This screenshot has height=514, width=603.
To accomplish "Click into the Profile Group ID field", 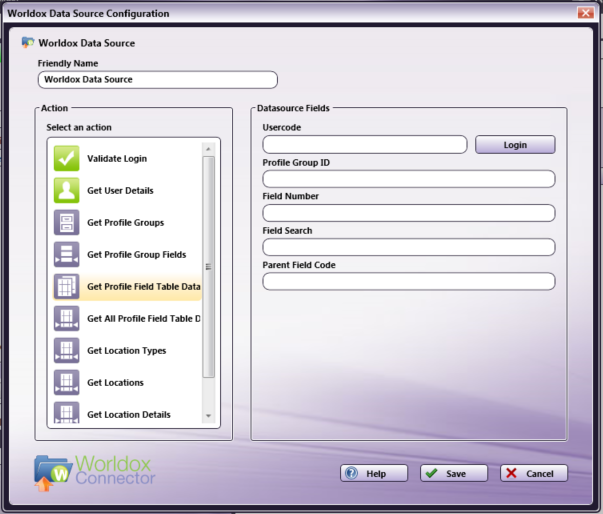I will pyautogui.click(x=409, y=179).
